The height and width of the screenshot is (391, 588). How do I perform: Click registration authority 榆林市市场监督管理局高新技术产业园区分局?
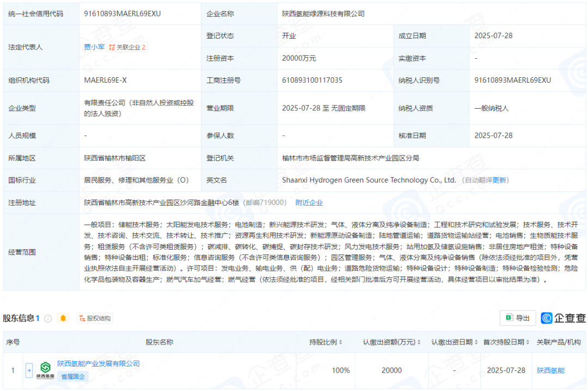(351, 158)
